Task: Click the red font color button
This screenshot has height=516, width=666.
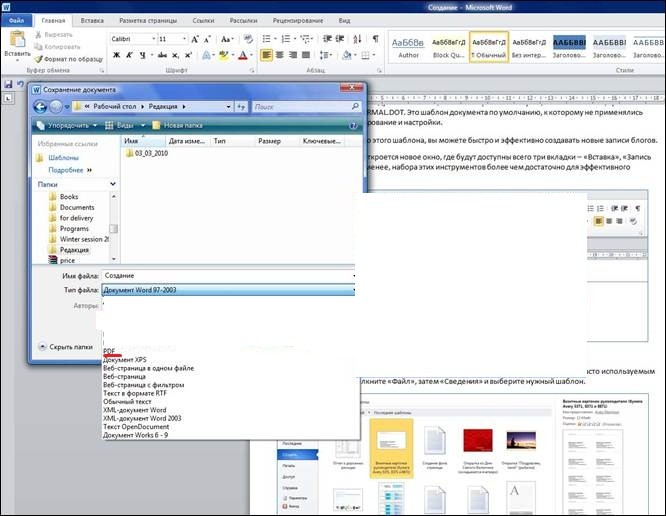Action: pos(243,55)
